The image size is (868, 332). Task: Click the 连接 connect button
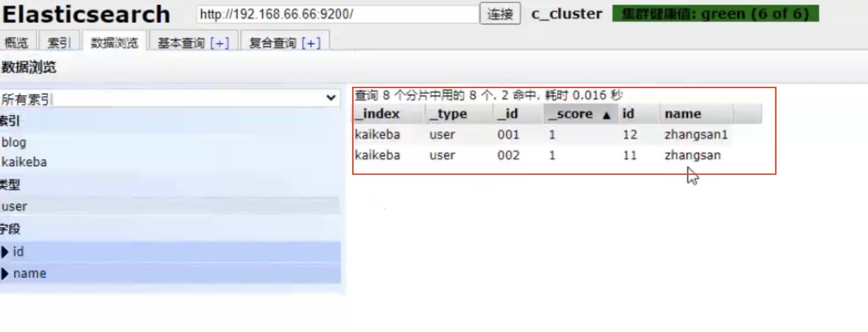[x=500, y=14]
